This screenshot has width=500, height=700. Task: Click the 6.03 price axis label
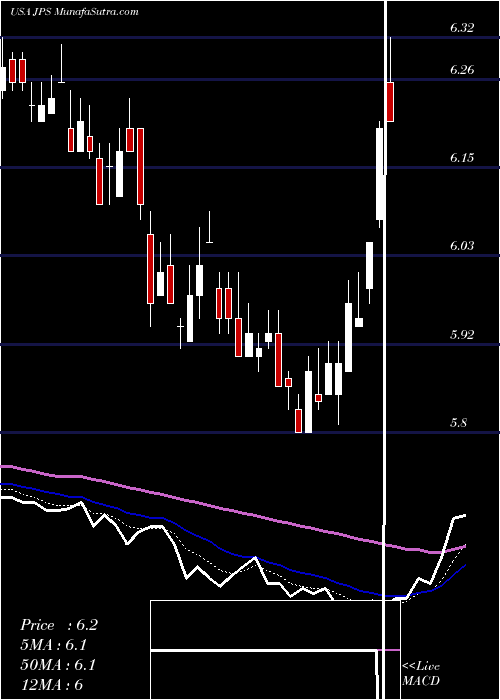(462, 246)
